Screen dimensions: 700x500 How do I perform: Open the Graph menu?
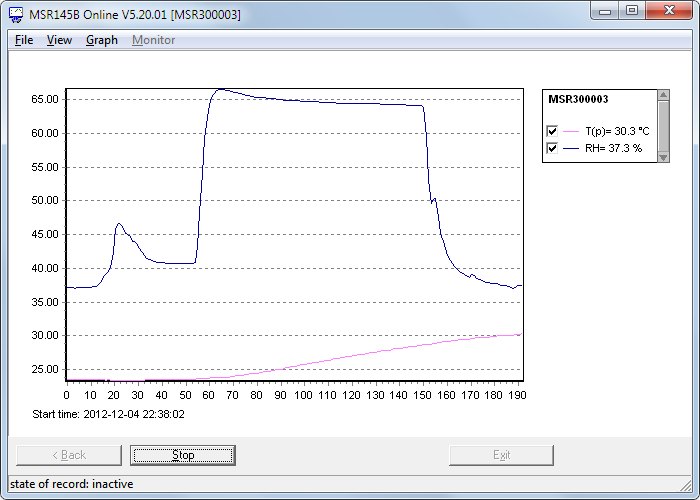[102, 40]
